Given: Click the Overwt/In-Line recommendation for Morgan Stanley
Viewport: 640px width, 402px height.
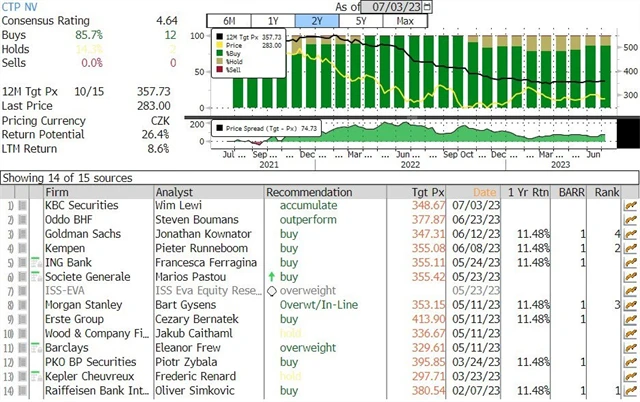Looking at the screenshot, I should point(319,305).
